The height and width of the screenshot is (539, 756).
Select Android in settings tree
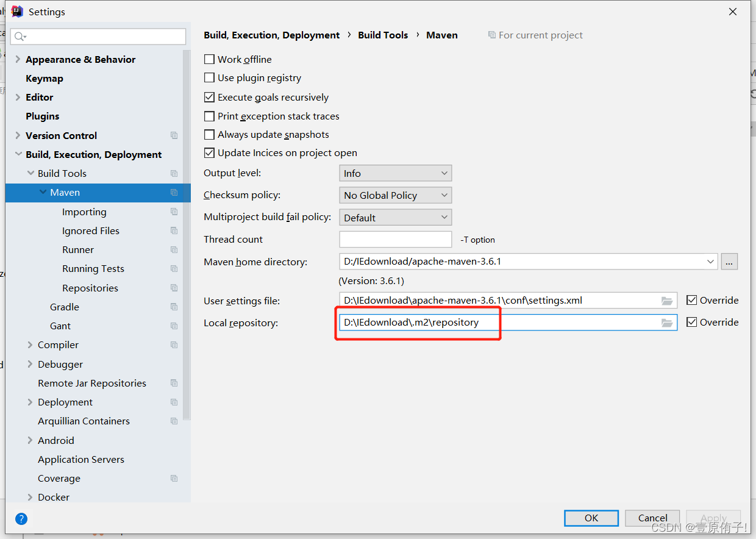pyautogui.click(x=56, y=440)
